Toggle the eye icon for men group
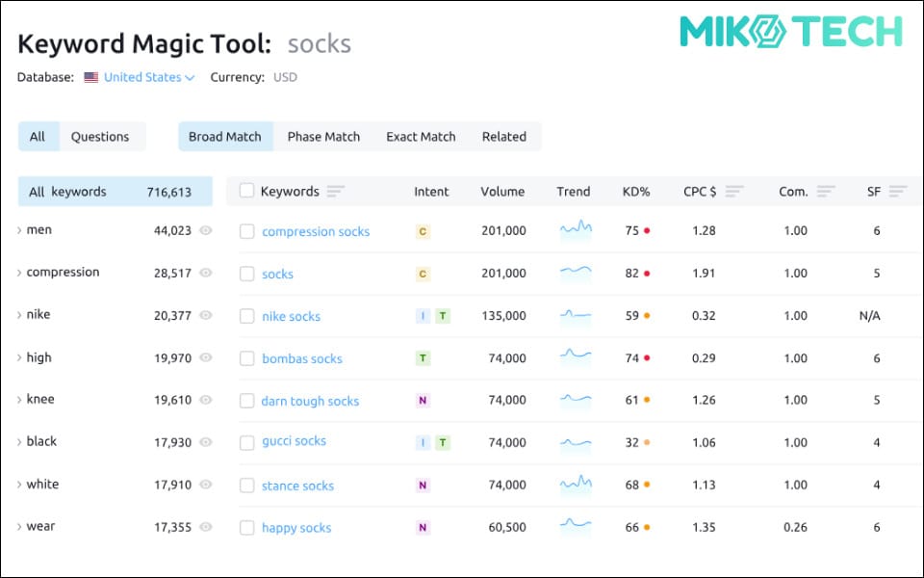Viewport: 924px width, 578px height. 205,231
